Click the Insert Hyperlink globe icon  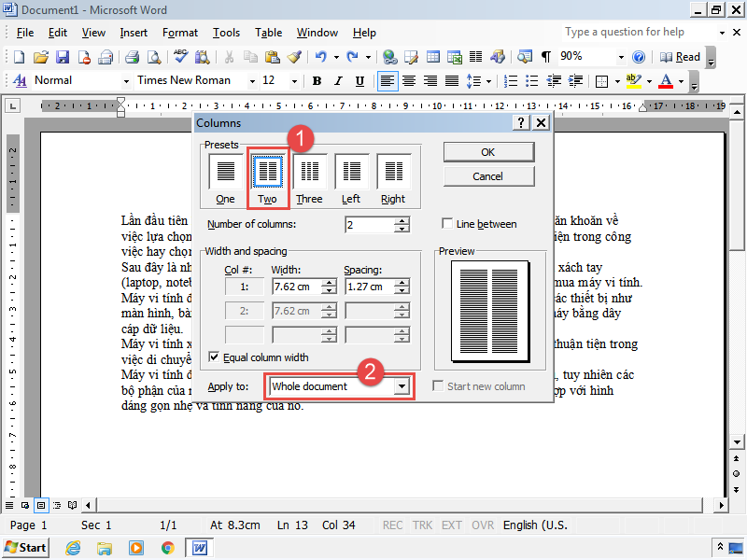coord(389,57)
